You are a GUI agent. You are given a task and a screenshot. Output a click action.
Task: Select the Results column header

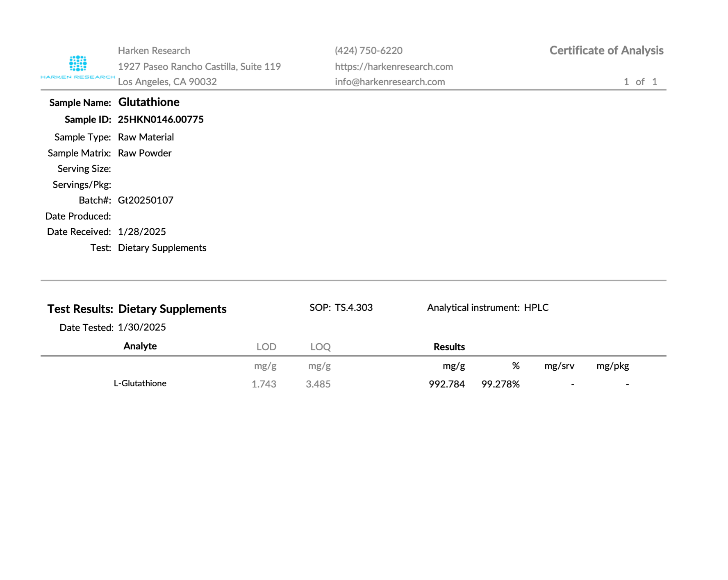click(449, 347)
